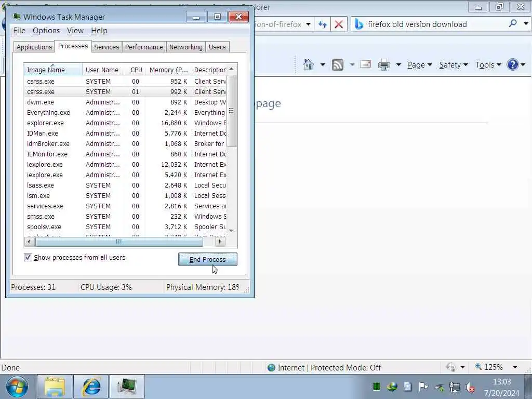
Task: Select the dwm.exe process row
Action: pyautogui.click(x=125, y=102)
